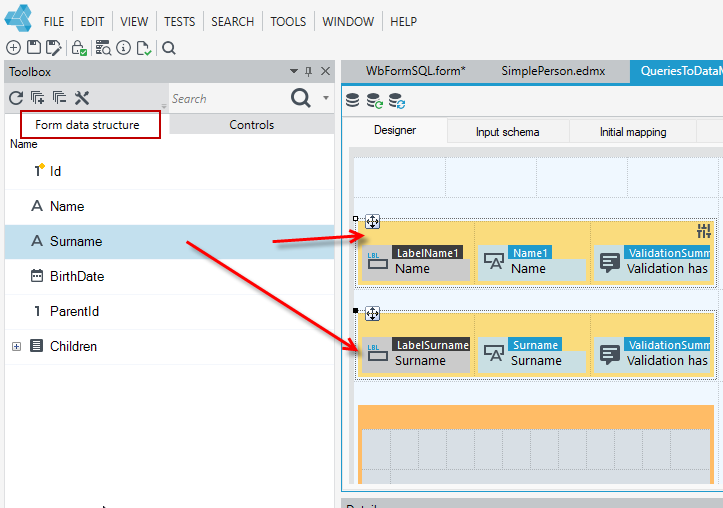The width and height of the screenshot is (723, 508).
Task: Click the database refresh icon in designer toolbar
Action: [x=374, y=100]
